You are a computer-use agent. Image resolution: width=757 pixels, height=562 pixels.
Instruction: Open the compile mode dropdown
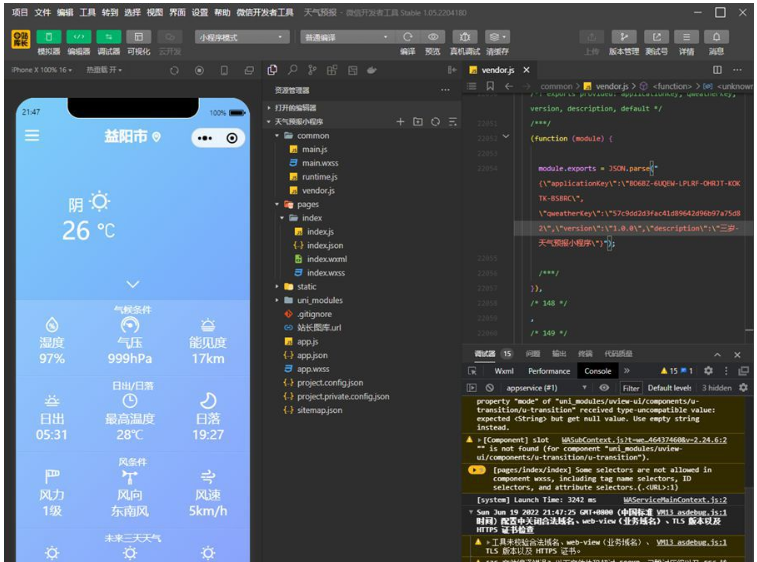click(348, 37)
